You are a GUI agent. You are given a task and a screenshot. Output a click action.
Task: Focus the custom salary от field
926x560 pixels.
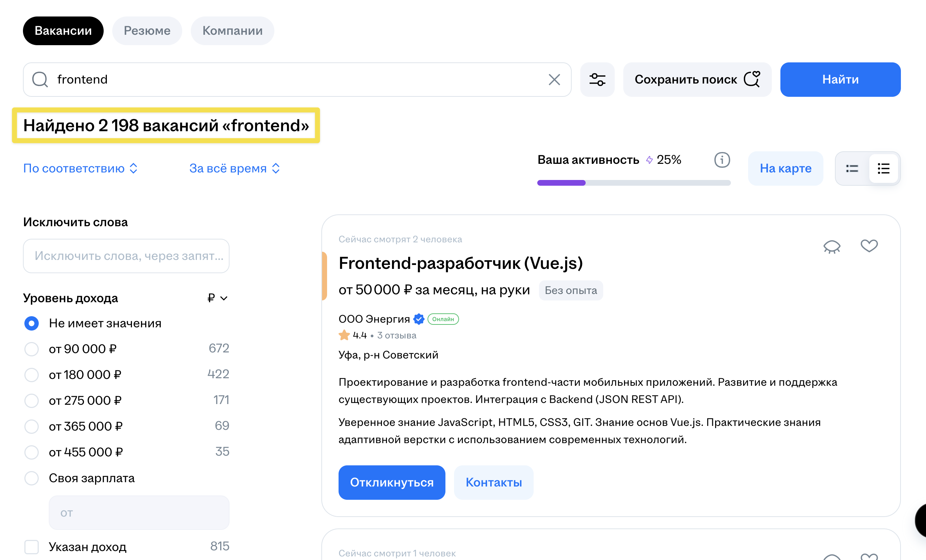click(139, 513)
